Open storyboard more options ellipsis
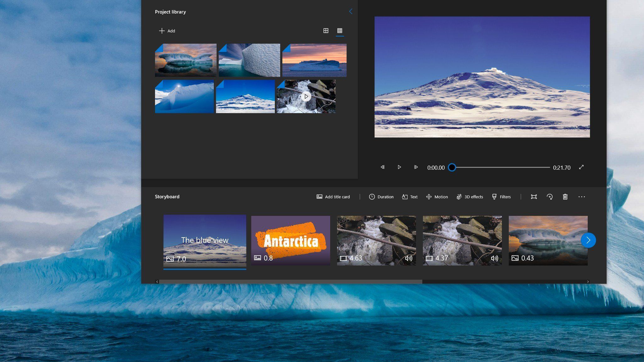644x362 pixels. [581, 197]
